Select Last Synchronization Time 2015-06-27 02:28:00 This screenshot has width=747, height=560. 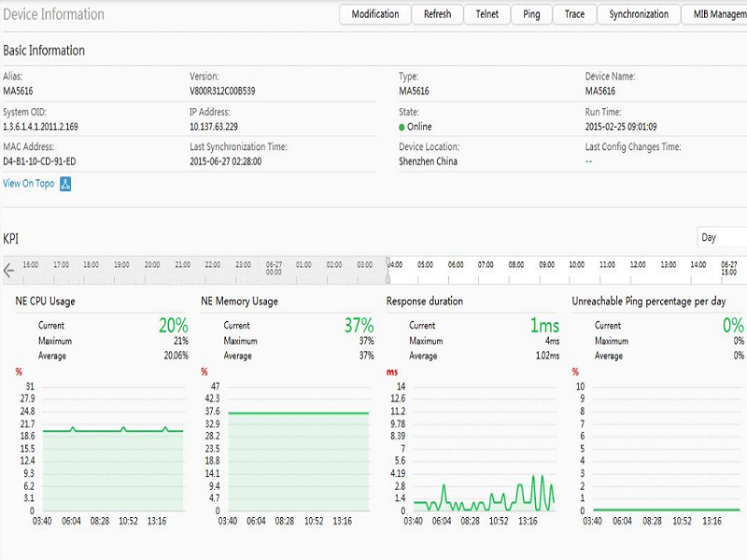pos(225,161)
